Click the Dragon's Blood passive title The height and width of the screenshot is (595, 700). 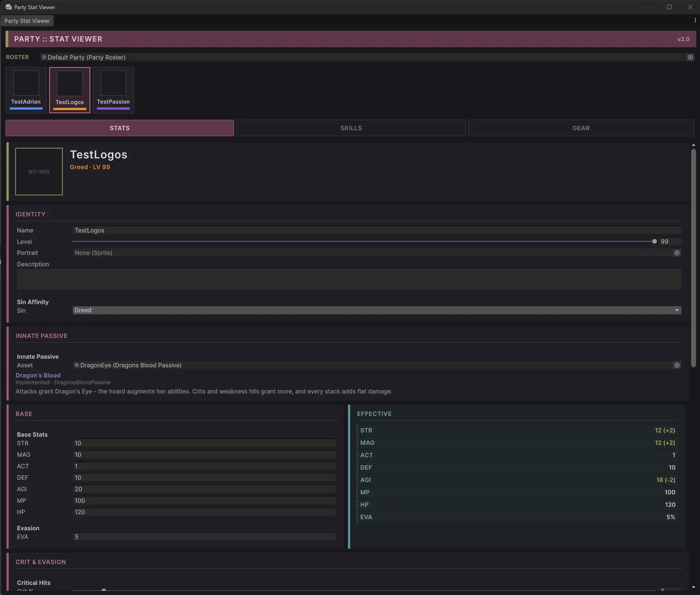[38, 375]
